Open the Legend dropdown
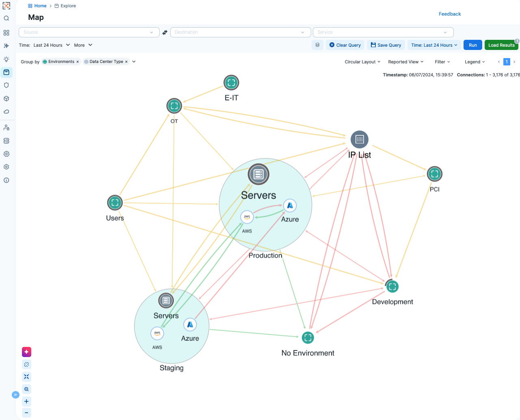The height and width of the screenshot is (420, 520). [474, 62]
